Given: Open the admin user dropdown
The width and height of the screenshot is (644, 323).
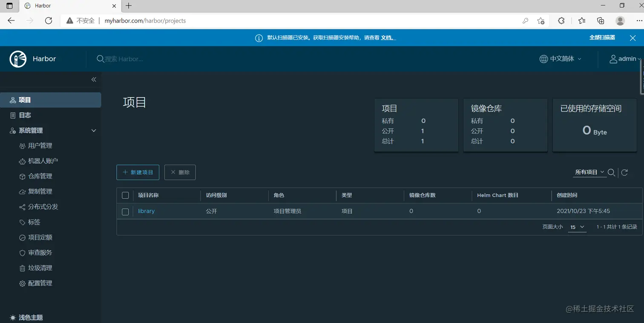Looking at the screenshot, I should 625,59.
